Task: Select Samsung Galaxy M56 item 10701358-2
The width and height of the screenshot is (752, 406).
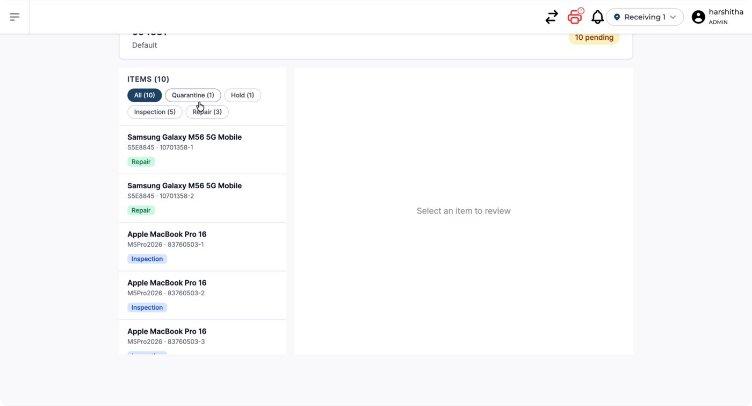Action: [203, 198]
